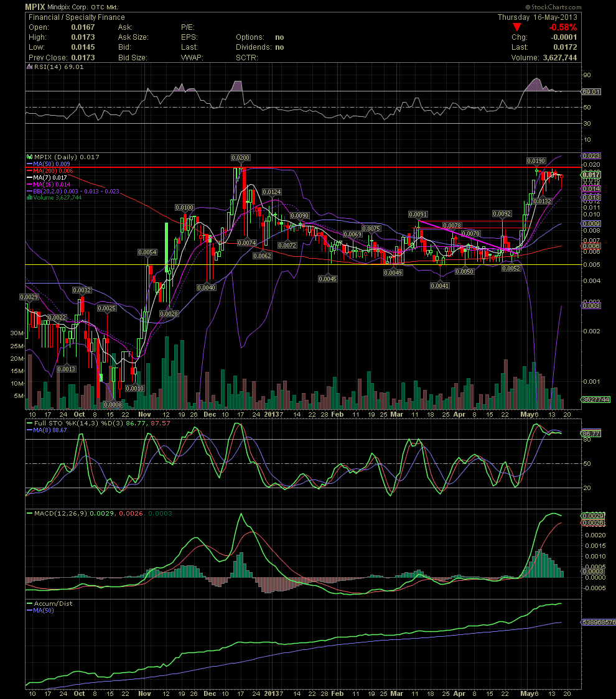The image size is (616, 699).
Task: Click the 0.0132 price label
Action: pos(543,201)
